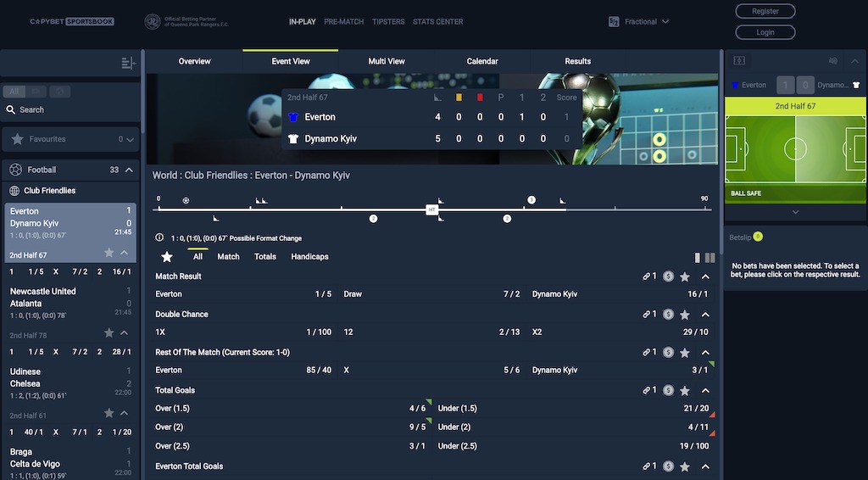This screenshot has height=480, width=868.
Task: Favourite the Double Chance market
Action: tap(685, 315)
